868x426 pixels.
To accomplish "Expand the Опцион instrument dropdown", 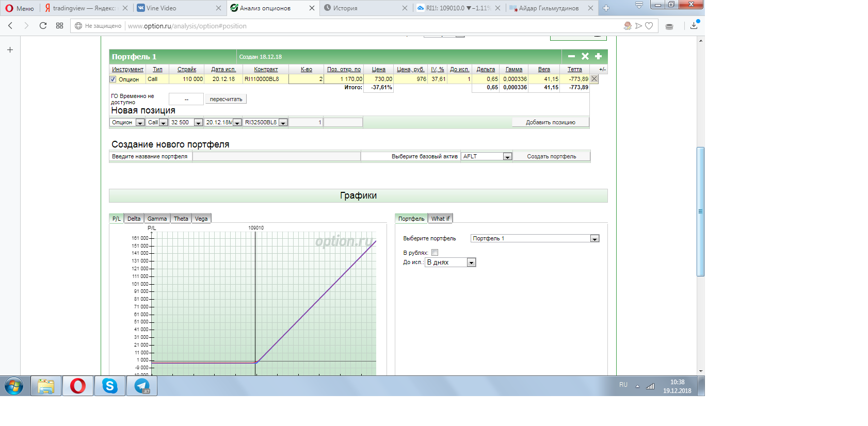I will click(x=140, y=123).
